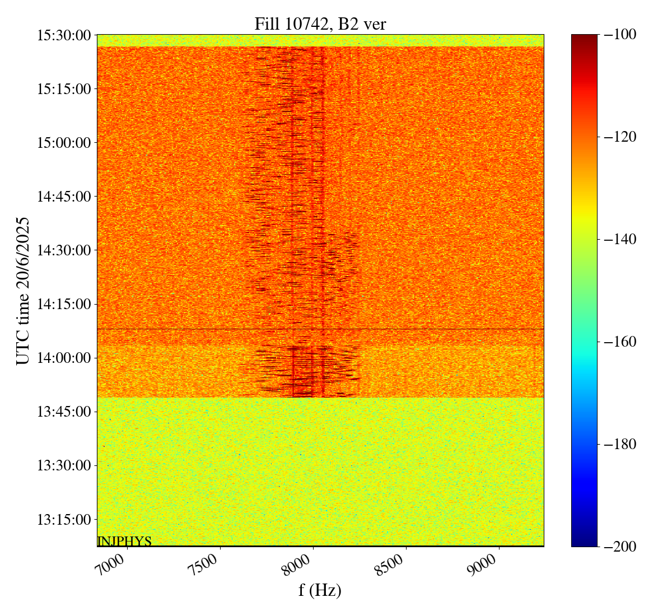Image resolution: width=672 pixels, height=616 pixels.
Task: Click the 14:30:00 time tick label
Action: (64, 250)
